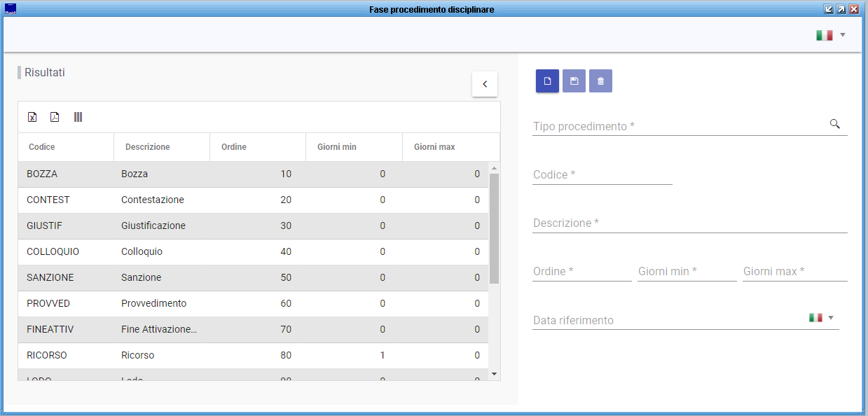Open the top language flag dropdown
The width and height of the screenshot is (868, 416).
pyautogui.click(x=831, y=35)
